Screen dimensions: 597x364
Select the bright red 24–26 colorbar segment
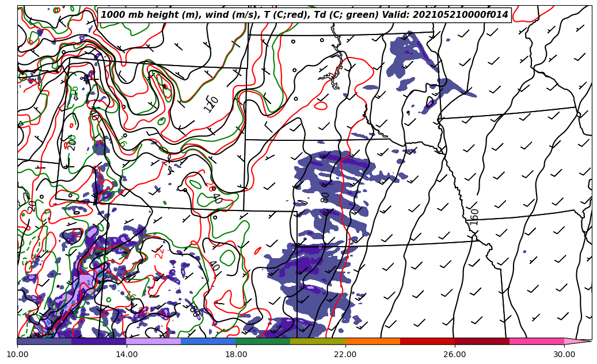(427, 341)
